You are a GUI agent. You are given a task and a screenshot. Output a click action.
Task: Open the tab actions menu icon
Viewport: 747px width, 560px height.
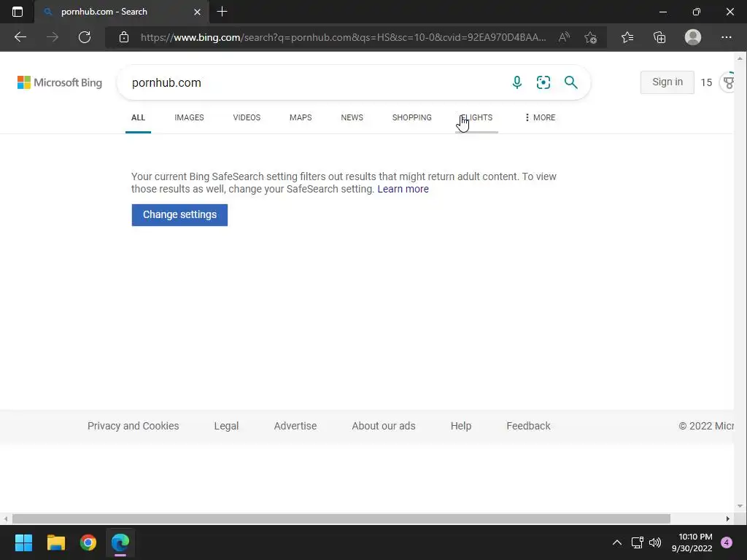click(x=18, y=12)
